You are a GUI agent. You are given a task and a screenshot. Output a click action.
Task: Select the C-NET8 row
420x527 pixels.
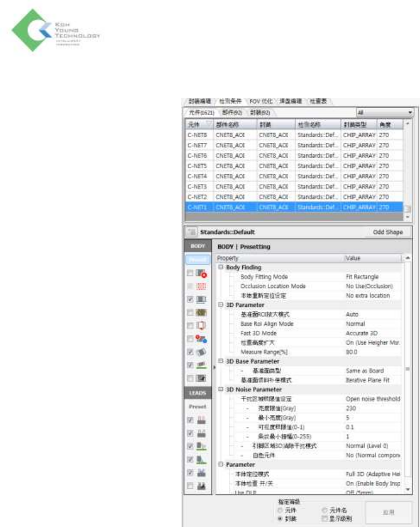point(294,135)
